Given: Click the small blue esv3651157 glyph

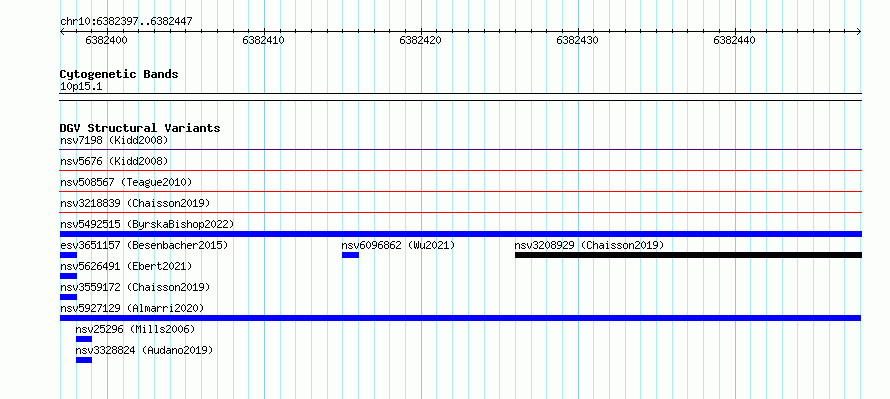Looking at the screenshot, I should [x=68, y=255].
